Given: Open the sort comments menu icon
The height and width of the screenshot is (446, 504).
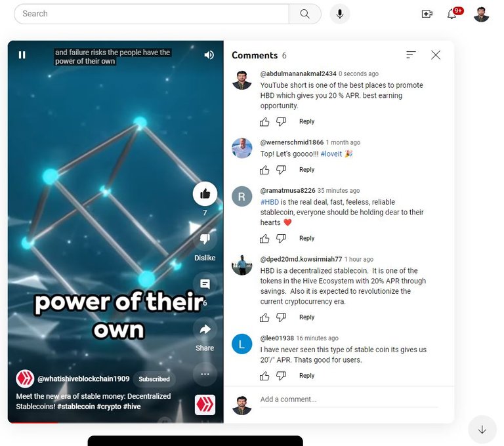Looking at the screenshot, I should coord(411,54).
